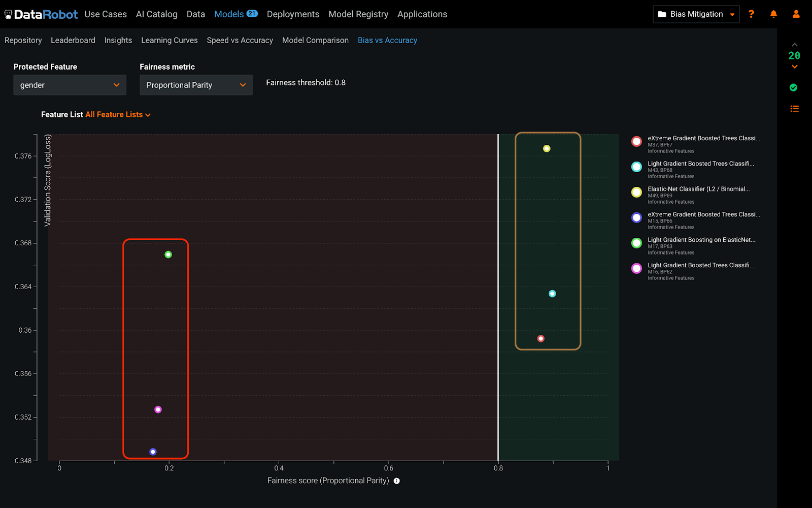Click the yellow legend swatch for Elastic-Net M49
Image resolution: width=812 pixels, height=508 pixels.
[636, 192]
